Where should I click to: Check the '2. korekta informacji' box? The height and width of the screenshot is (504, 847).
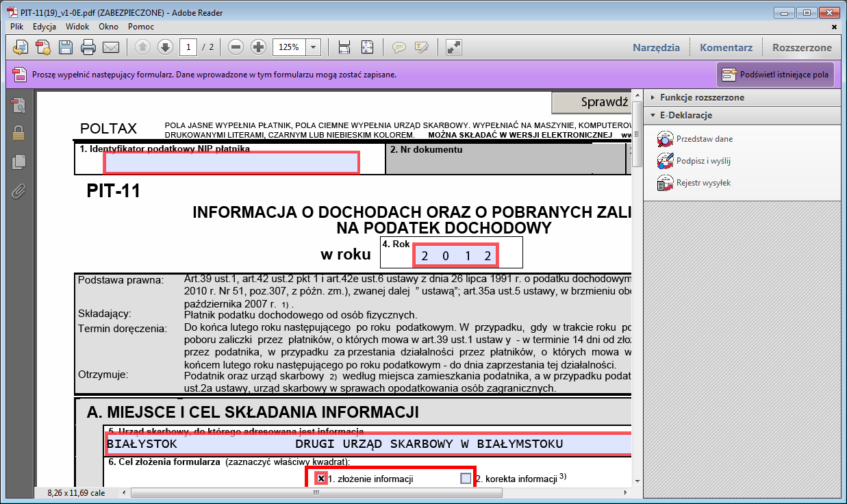466,479
